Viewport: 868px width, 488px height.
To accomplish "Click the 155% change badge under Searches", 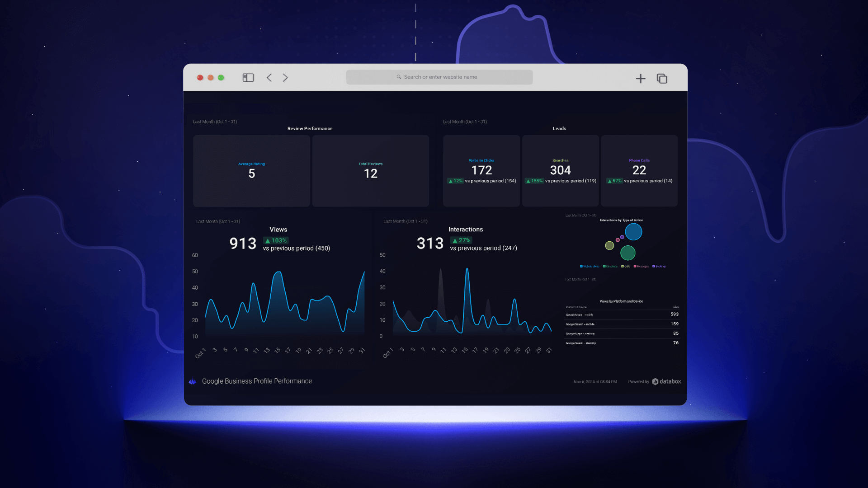I will tap(534, 181).
